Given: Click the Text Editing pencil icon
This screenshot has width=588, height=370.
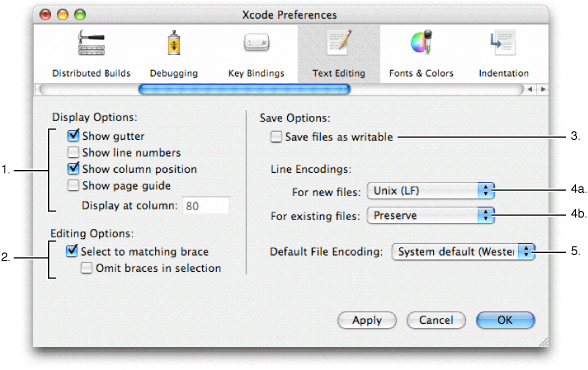Looking at the screenshot, I should (339, 43).
